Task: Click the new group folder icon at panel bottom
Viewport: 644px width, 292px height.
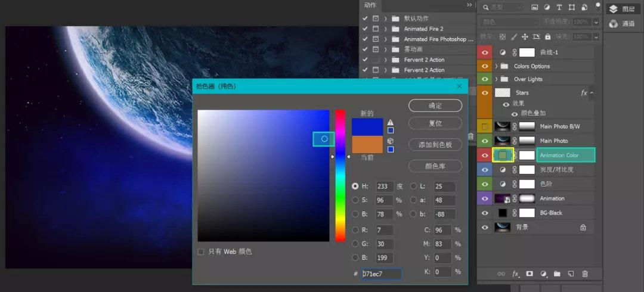Action: [x=557, y=274]
